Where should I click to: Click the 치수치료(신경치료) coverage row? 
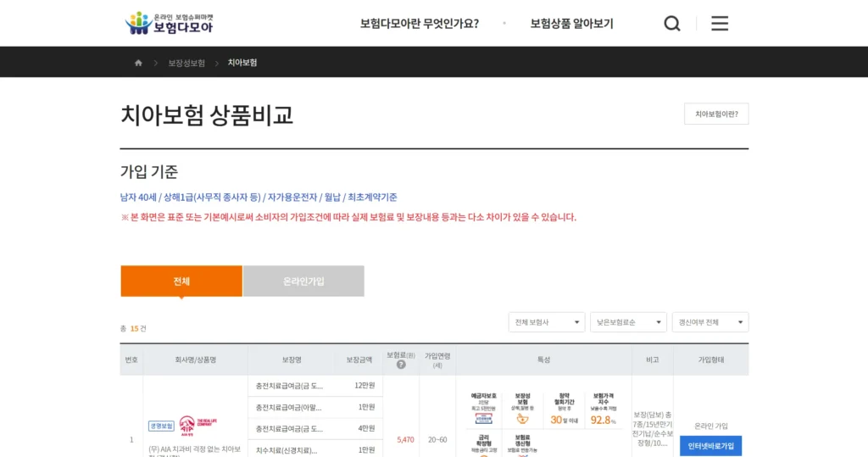(x=315, y=450)
